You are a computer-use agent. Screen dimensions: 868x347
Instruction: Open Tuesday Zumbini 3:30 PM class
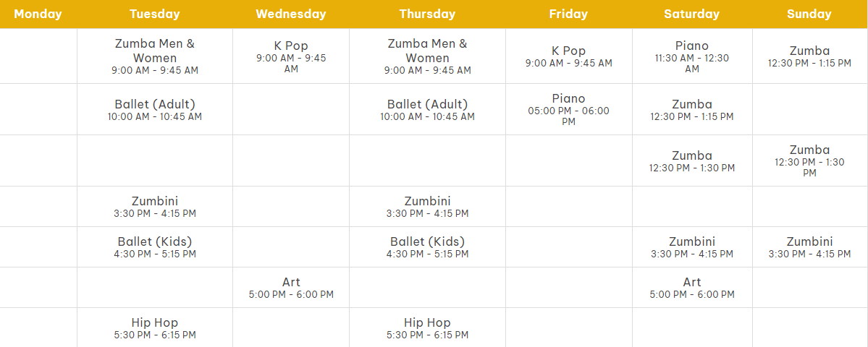155,207
